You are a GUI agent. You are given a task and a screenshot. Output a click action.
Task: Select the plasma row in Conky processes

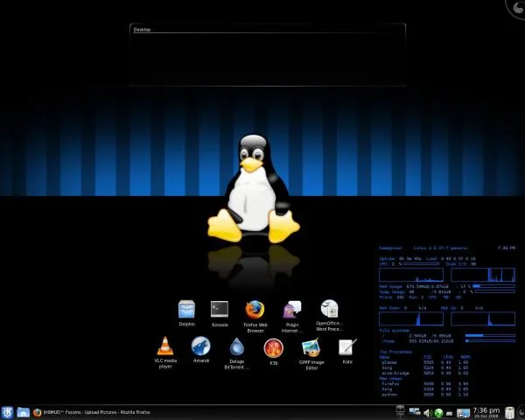click(425, 362)
